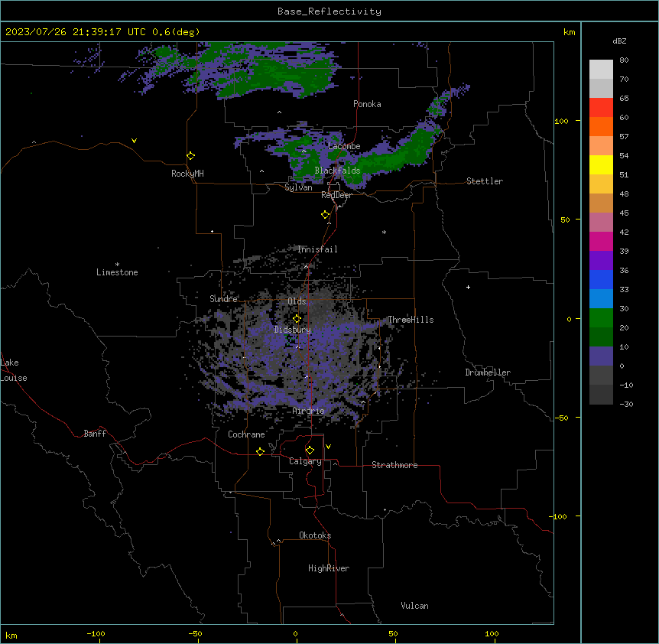This screenshot has height=644, width=659.
Task: Click the yellow V marker east of Calgary
Action: click(x=329, y=447)
